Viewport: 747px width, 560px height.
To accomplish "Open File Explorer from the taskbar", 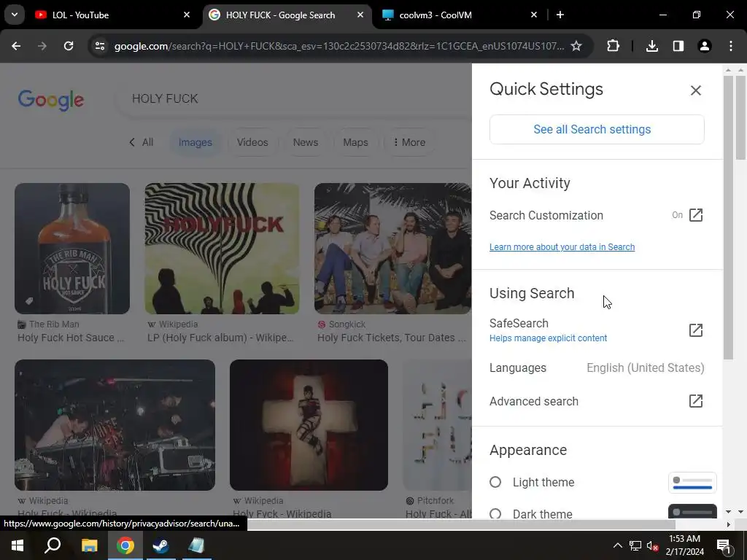I will point(89,545).
